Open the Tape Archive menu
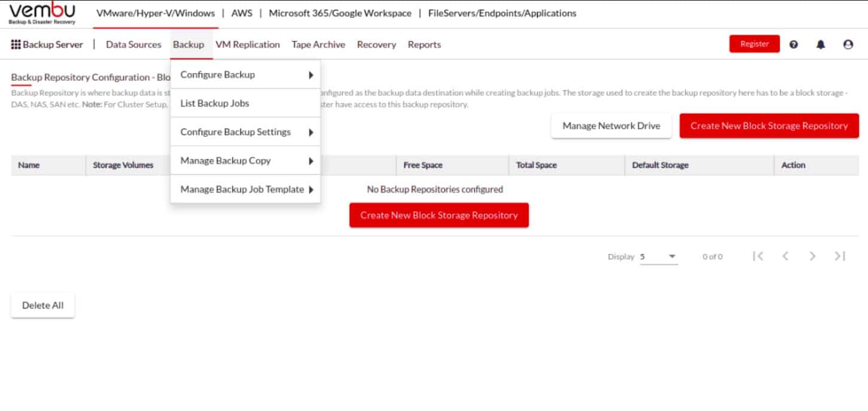 [x=318, y=44]
